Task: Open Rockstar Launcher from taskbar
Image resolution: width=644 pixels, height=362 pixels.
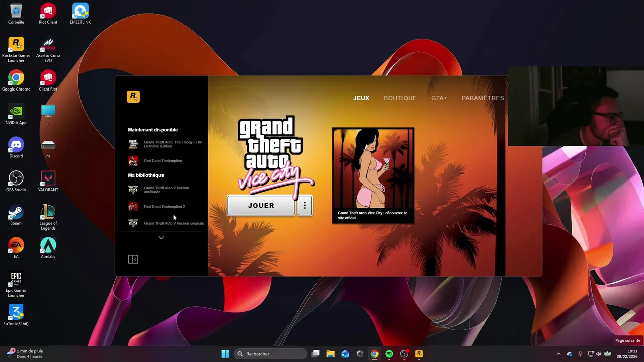Action: 419,354
